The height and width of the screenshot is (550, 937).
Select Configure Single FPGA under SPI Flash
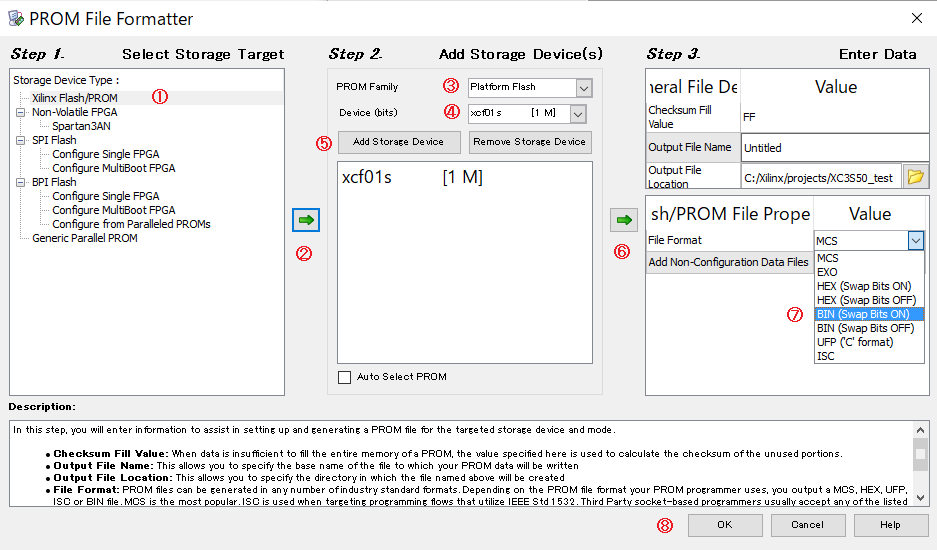pyautogui.click(x=106, y=154)
